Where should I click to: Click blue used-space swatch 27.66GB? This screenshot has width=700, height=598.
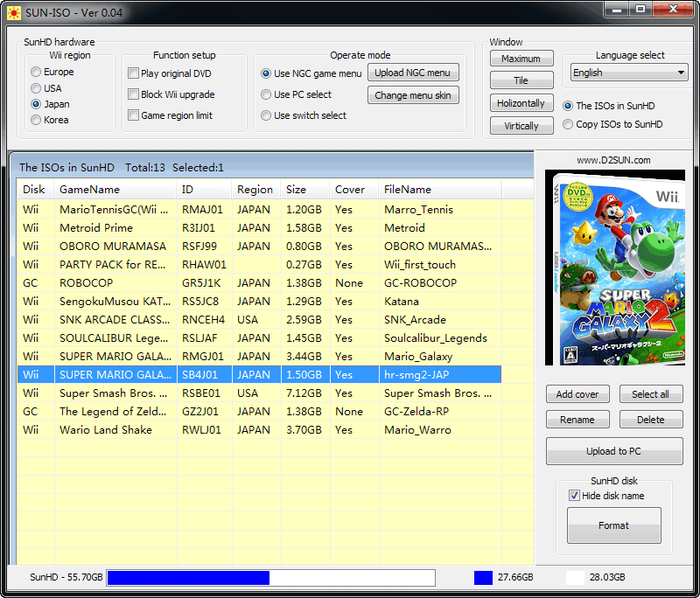(483, 578)
